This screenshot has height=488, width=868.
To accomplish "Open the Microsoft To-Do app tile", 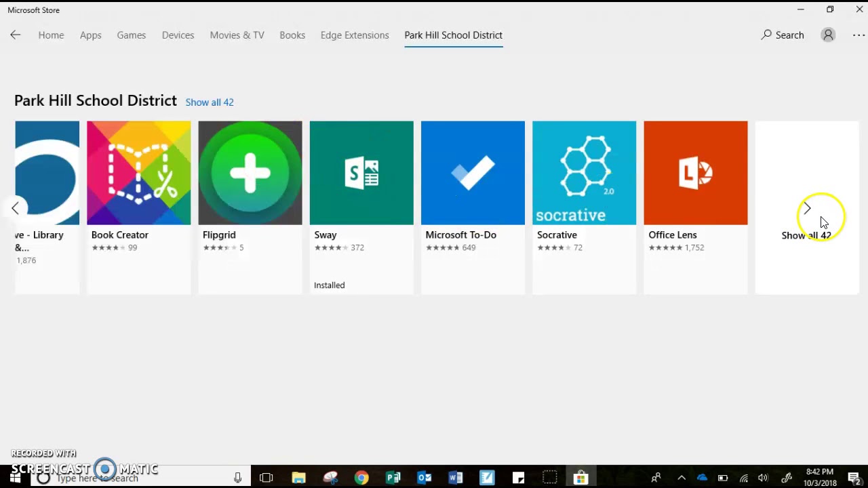I will pos(473,207).
